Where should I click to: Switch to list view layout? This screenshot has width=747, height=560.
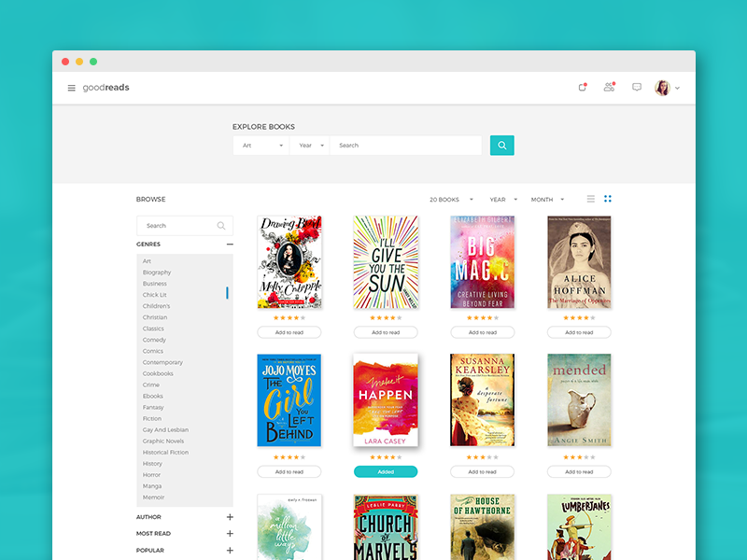pos(590,199)
